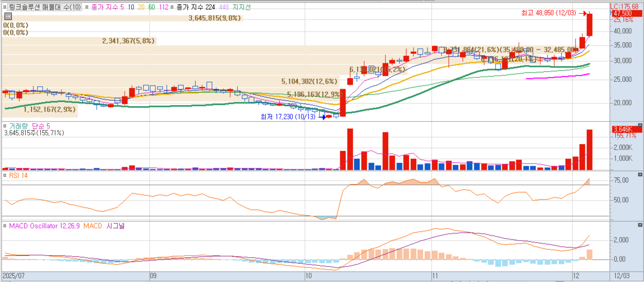Click the 12/03 current date label

[622, 276]
